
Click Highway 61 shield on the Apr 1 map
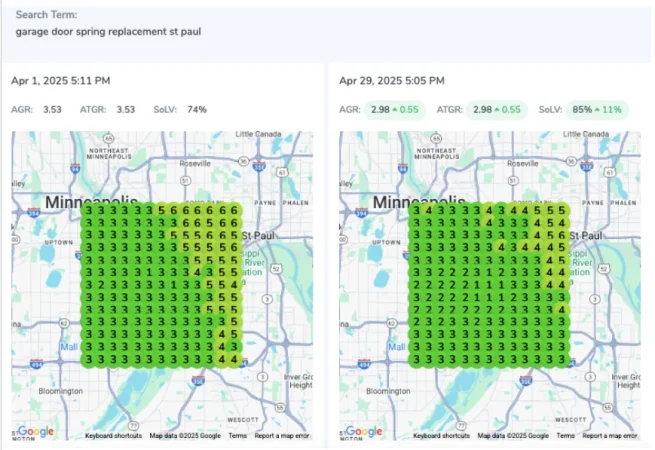point(282,172)
